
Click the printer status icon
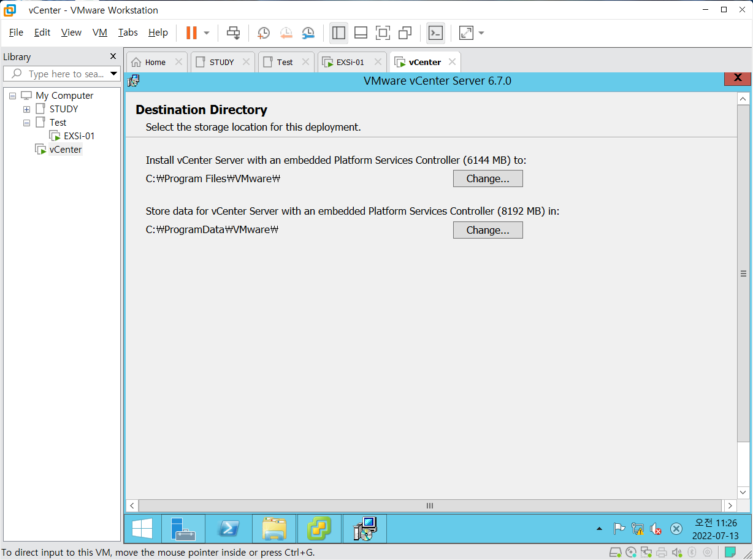point(662,553)
